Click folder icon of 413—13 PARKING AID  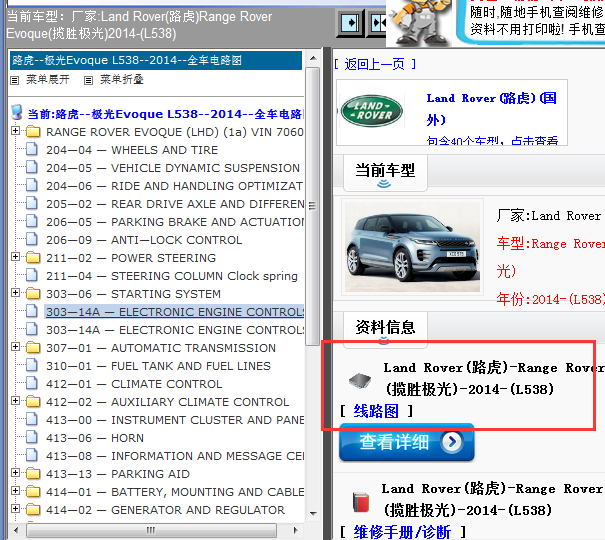tap(33, 474)
